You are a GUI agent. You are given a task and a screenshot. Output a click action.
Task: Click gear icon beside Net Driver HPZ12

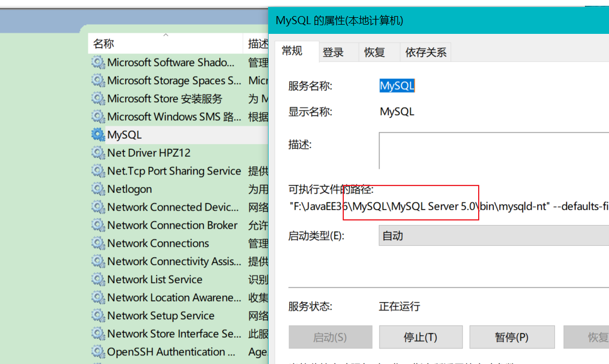[98, 153]
